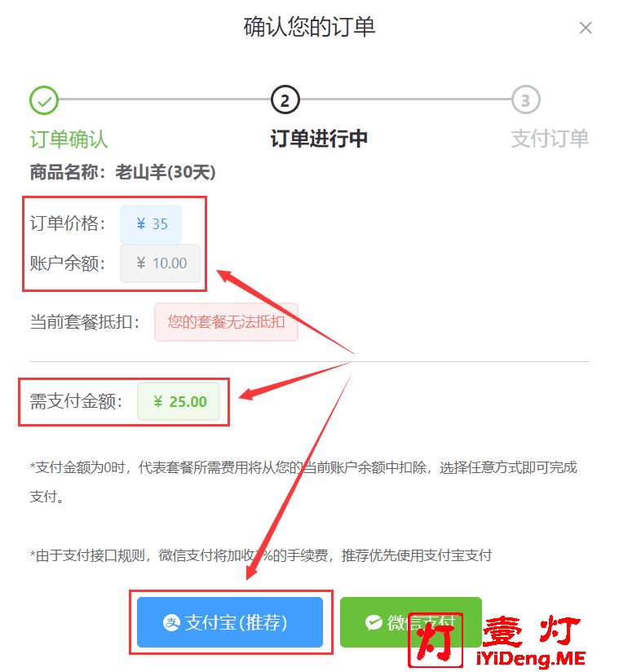Click the WeChat fee notice text line
The image size is (619, 672).
261,555
